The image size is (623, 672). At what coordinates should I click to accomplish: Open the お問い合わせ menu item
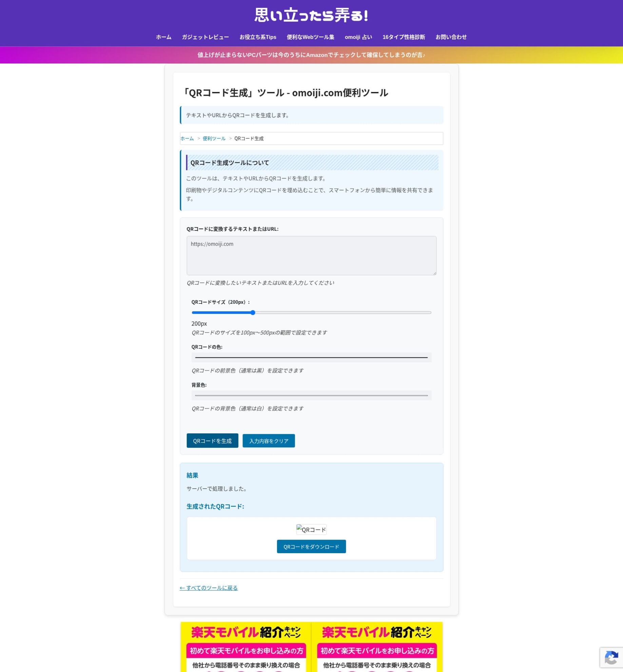[451, 37]
